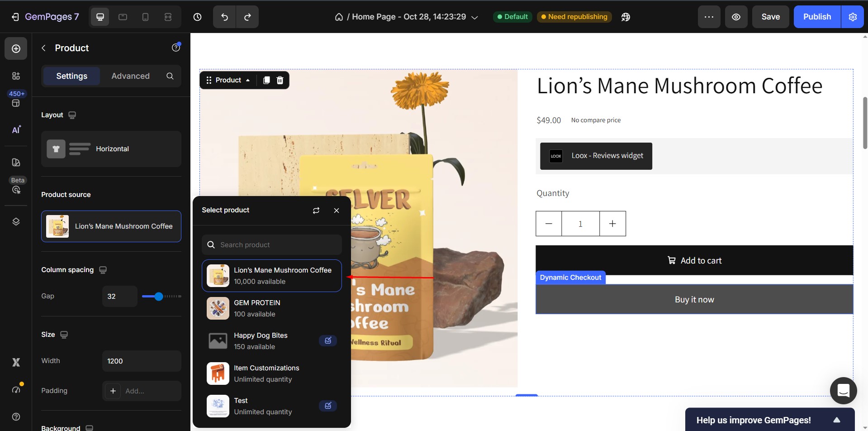This screenshot has height=431, width=868.
Task: Switch to the Advanced tab
Action: [x=130, y=76]
